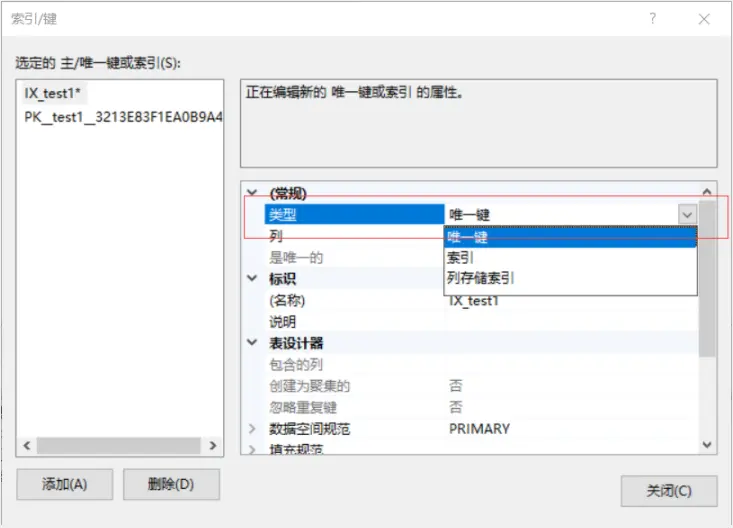
Task: Select the 是唯一的 property row
Action: (x=354, y=257)
